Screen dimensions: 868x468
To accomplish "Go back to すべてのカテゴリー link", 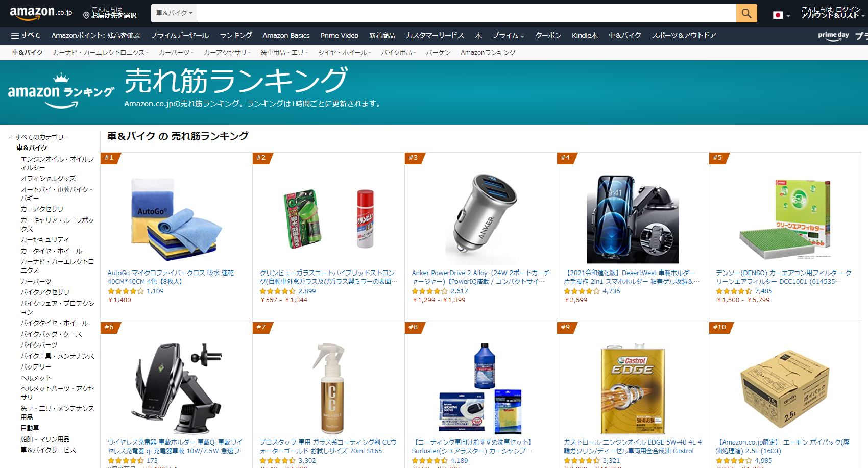I will 42,137.
